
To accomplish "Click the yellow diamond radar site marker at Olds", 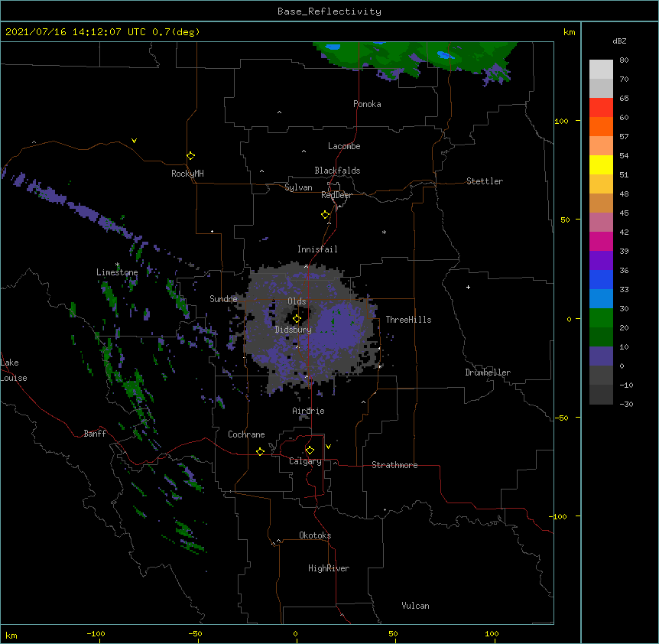I will click(x=297, y=319).
